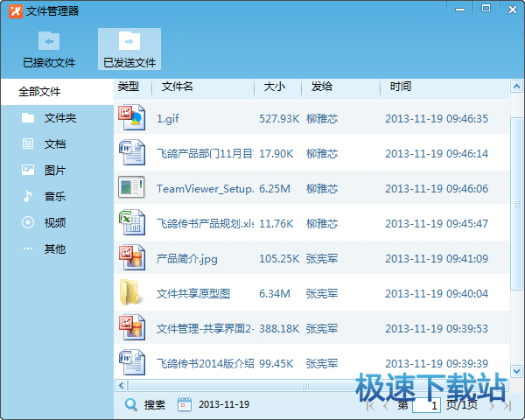Click the 搜索 search label

pyautogui.click(x=155, y=405)
